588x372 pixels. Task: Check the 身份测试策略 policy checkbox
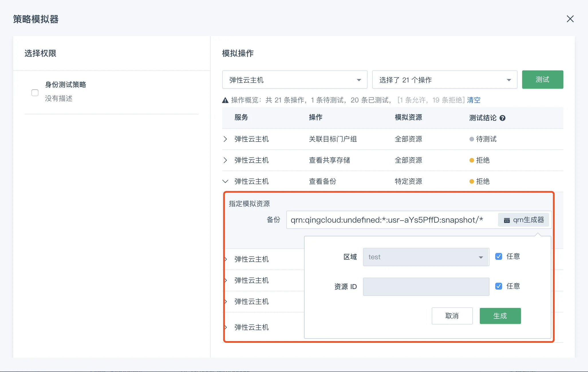coord(35,93)
